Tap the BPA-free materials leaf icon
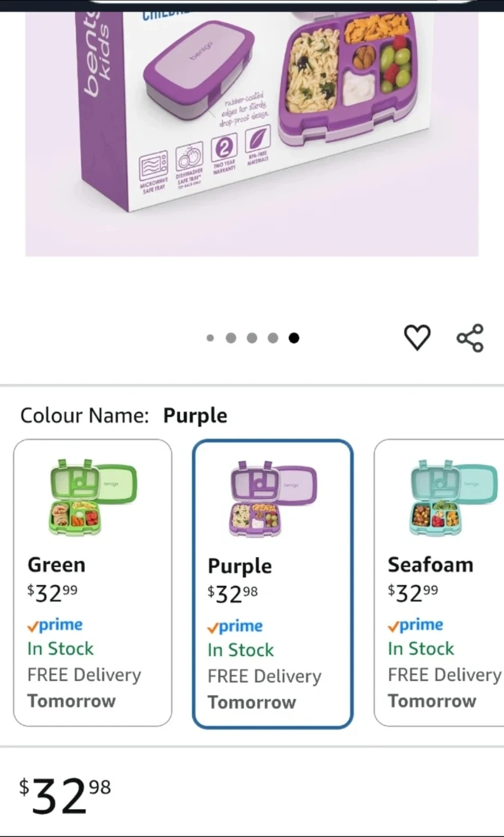 (x=257, y=141)
